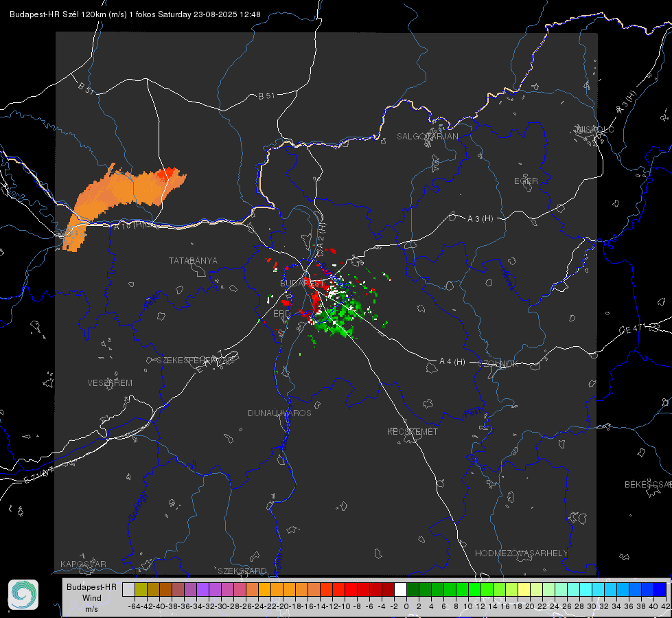Viewport: 672px width, 618px height.
Task: Click the 'Budapest-HR' legend title text
Action: [91, 586]
